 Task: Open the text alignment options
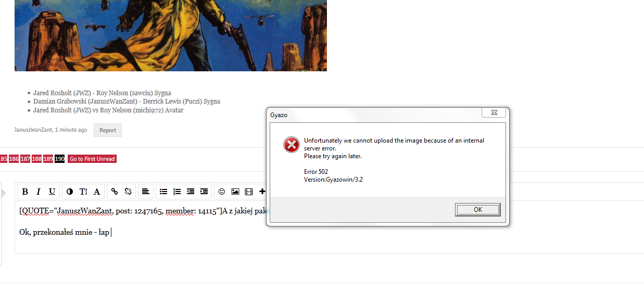tap(146, 192)
